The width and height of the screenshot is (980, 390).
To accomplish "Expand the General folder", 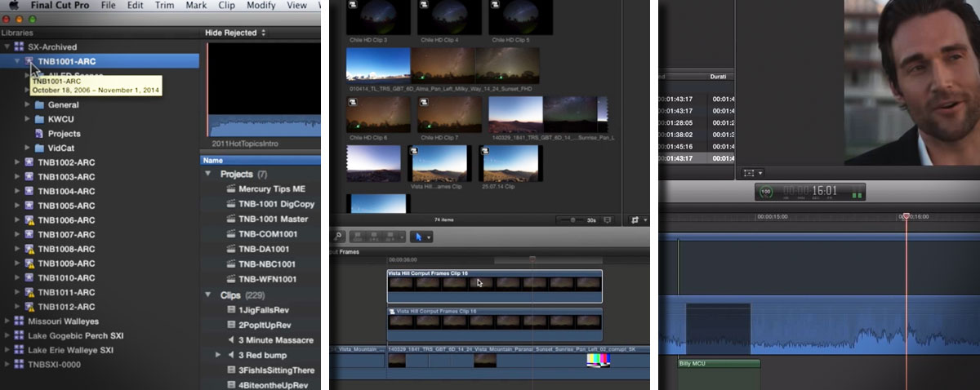I will tap(29, 104).
